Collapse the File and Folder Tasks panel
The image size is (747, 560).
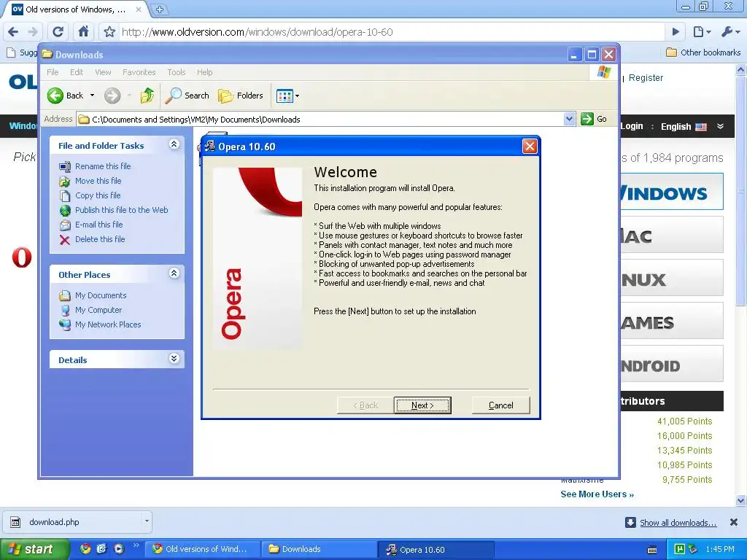pyautogui.click(x=174, y=144)
